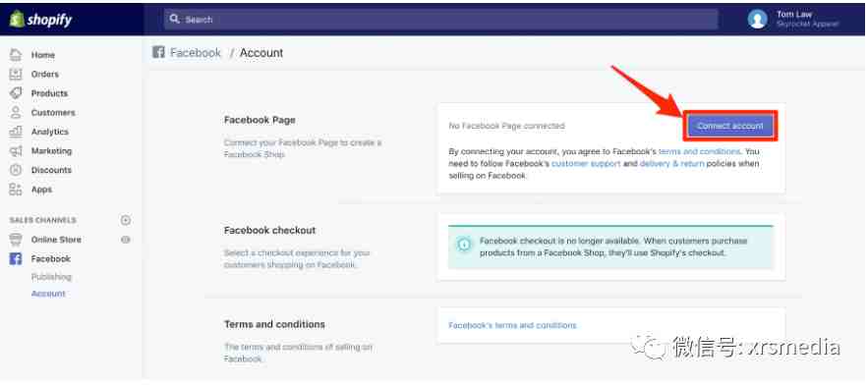Select the Customers person icon
868x385 pixels.
(16, 112)
